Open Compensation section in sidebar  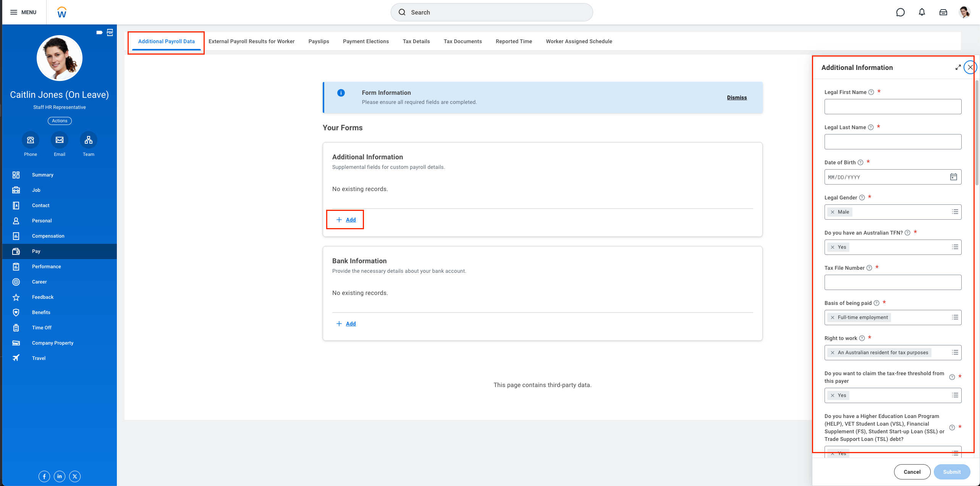(60, 236)
